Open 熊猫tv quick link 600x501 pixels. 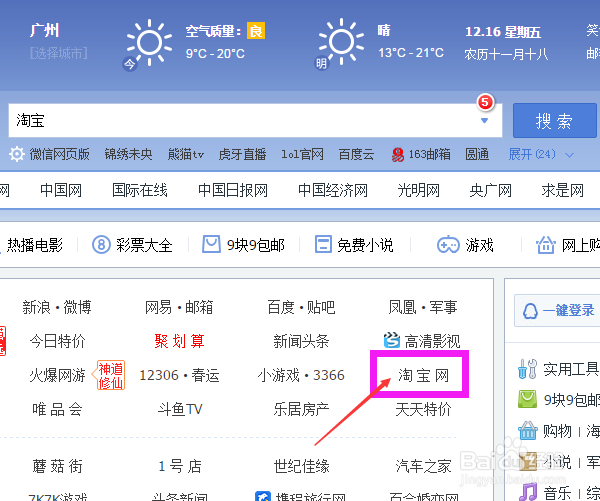tap(186, 155)
